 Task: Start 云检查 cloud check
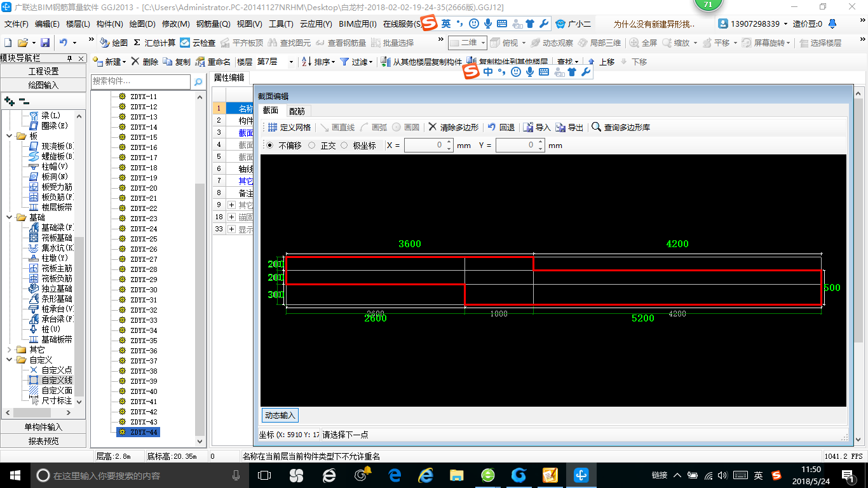[198, 43]
